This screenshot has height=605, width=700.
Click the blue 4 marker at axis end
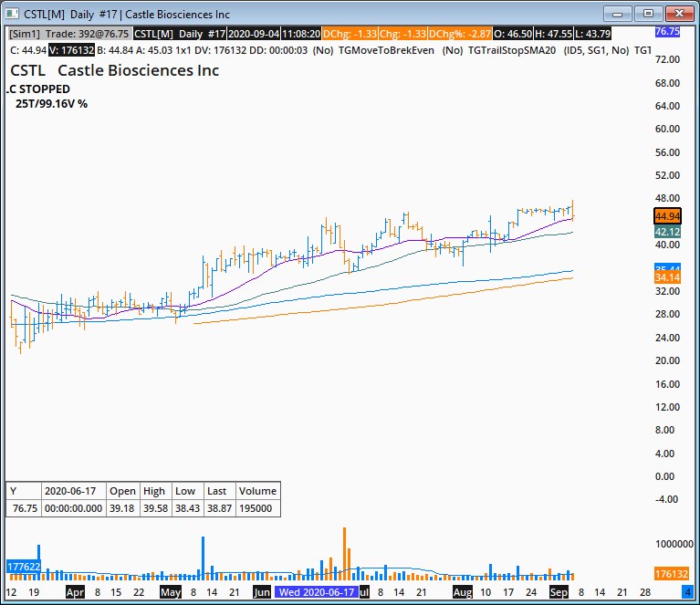coord(687,592)
